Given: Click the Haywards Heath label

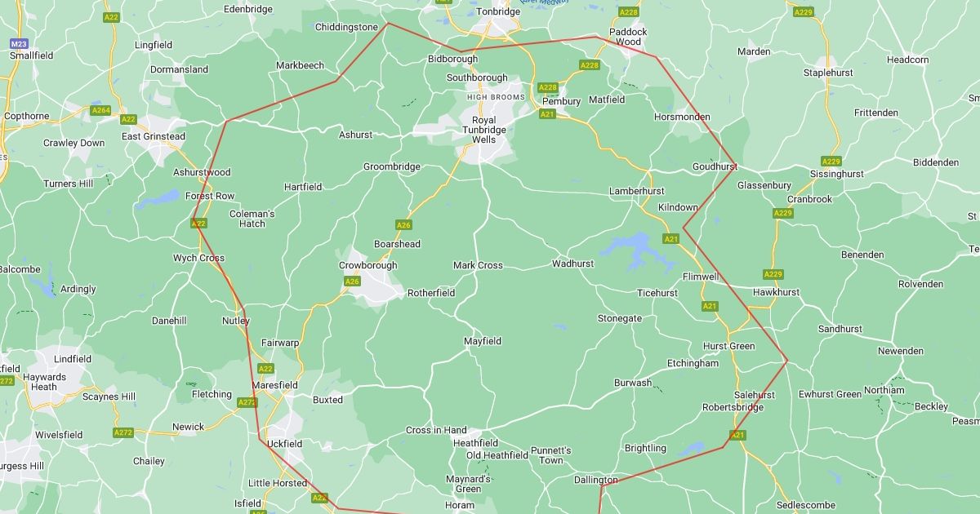Looking at the screenshot, I should tap(45, 382).
